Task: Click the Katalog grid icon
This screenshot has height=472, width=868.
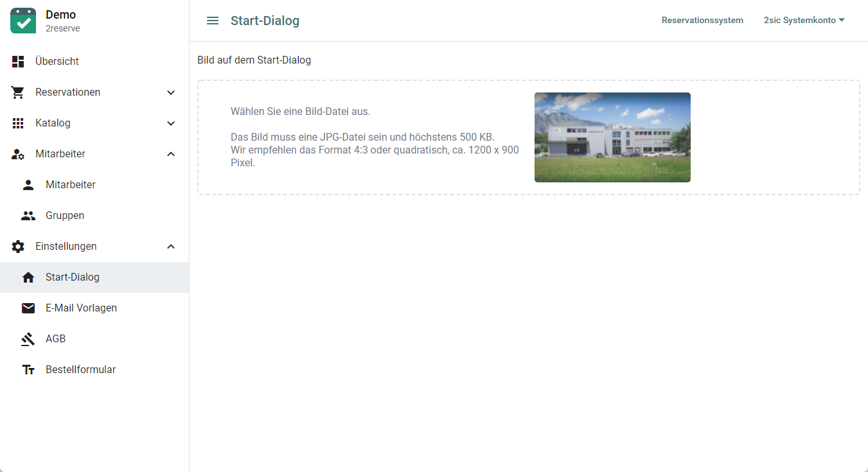Action: (18, 123)
